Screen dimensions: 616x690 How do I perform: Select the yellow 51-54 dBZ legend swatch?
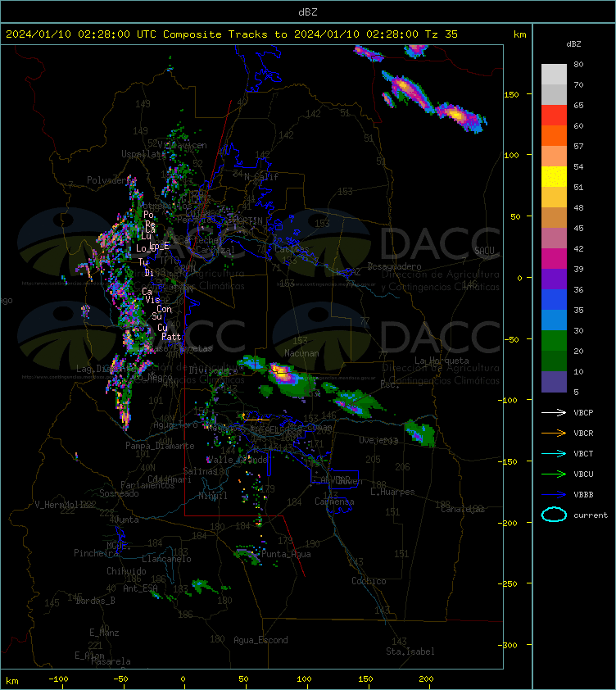(554, 177)
